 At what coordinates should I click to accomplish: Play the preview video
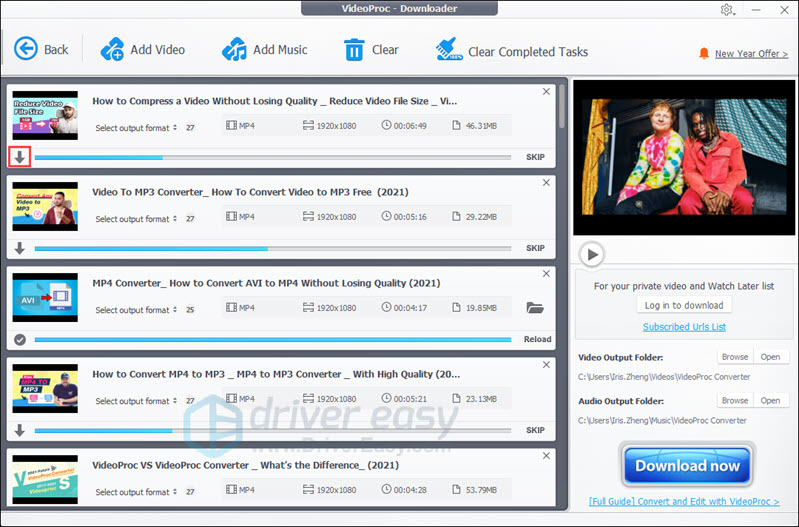592,254
